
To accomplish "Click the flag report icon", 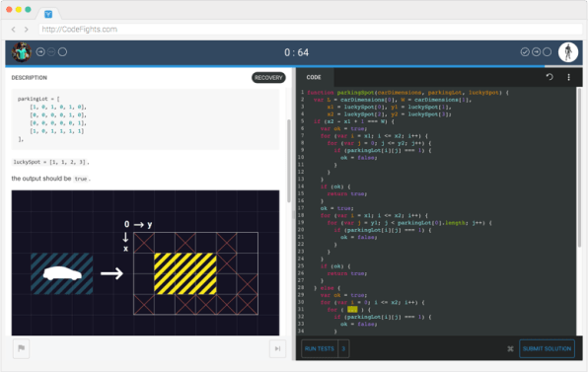I will pos(21,348).
